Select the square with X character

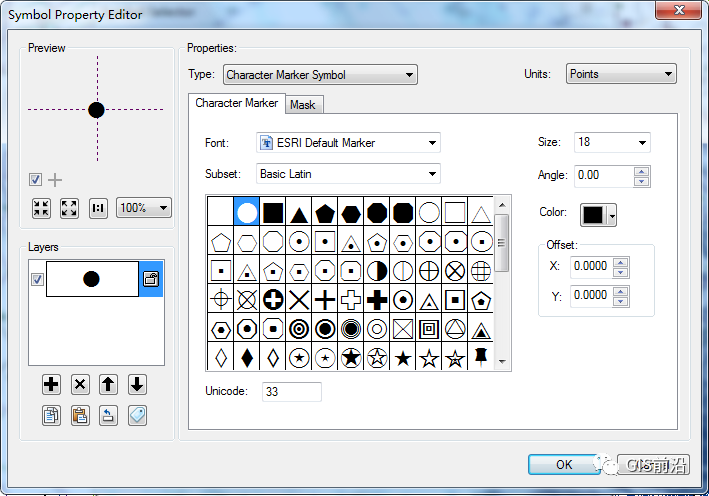tap(403, 329)
